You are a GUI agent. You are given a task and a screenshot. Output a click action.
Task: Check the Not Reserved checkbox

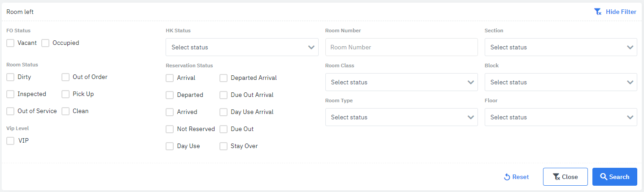coord(170,129)
